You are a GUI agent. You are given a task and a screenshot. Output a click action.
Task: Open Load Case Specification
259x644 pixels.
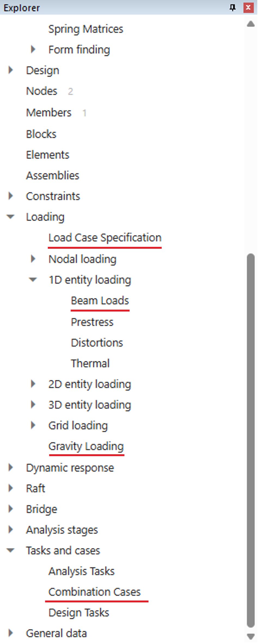click(105, 238)
